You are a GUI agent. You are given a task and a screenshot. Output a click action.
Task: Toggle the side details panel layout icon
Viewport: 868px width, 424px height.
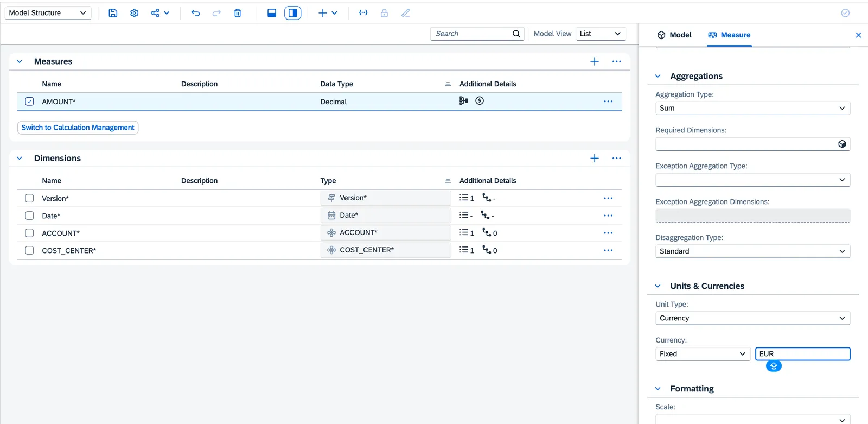293,13
